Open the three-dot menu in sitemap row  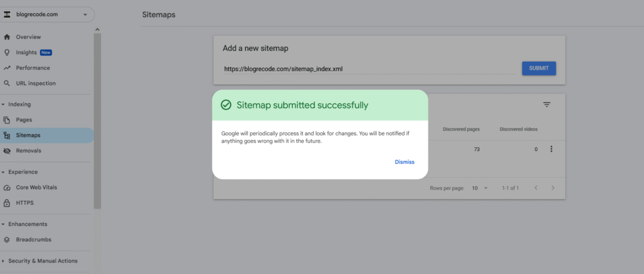tap(551, 149)
